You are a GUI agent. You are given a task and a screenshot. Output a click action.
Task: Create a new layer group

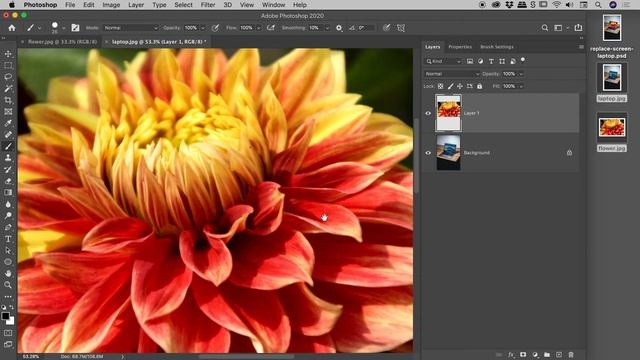[x=547, y=355]
